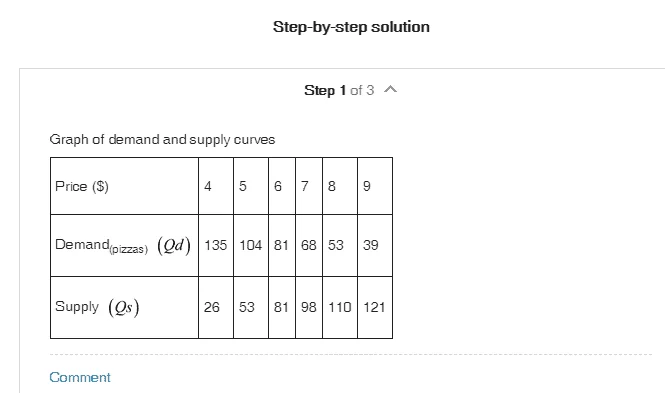Click the Step 1 of 3 header
The width and height of the screenshot is (665, 393).
[x=339, y=90]
